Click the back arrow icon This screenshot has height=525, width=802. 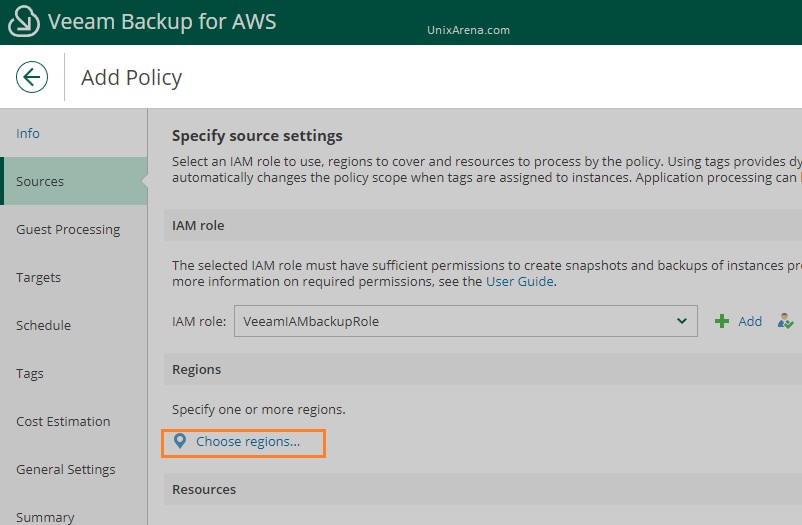32,77
